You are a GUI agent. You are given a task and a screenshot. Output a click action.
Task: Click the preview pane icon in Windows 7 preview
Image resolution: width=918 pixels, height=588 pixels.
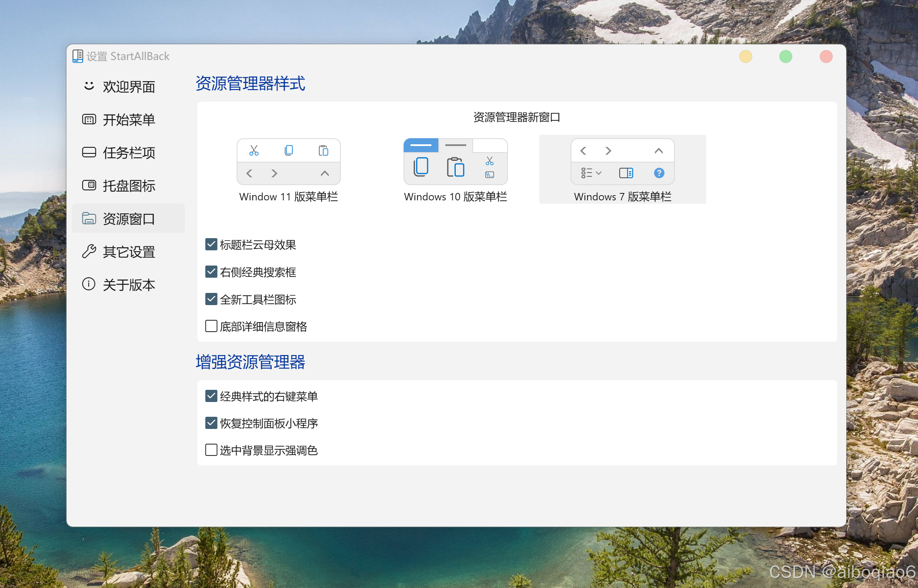click(x=626, y=173)
